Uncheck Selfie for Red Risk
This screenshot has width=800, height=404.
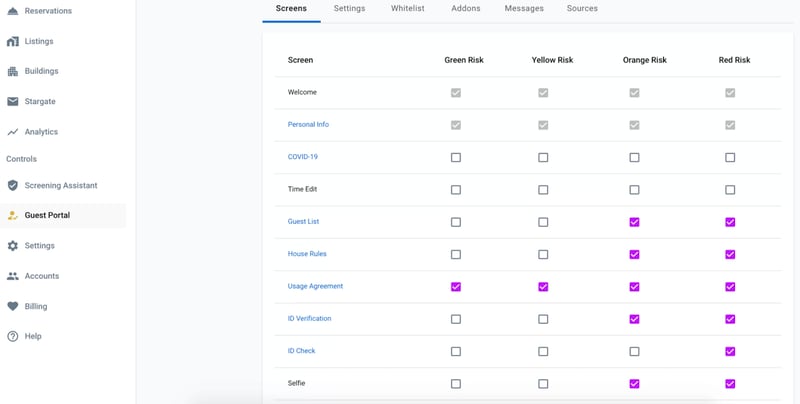coord(730,383)
